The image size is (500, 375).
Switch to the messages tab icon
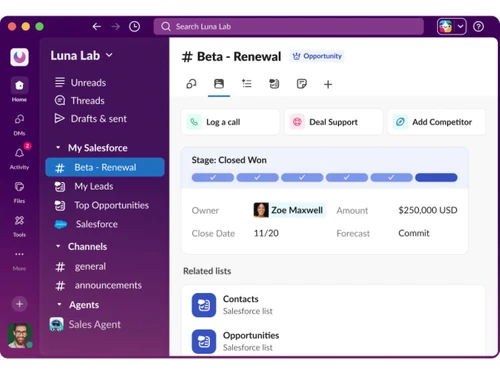coord(191,84)
